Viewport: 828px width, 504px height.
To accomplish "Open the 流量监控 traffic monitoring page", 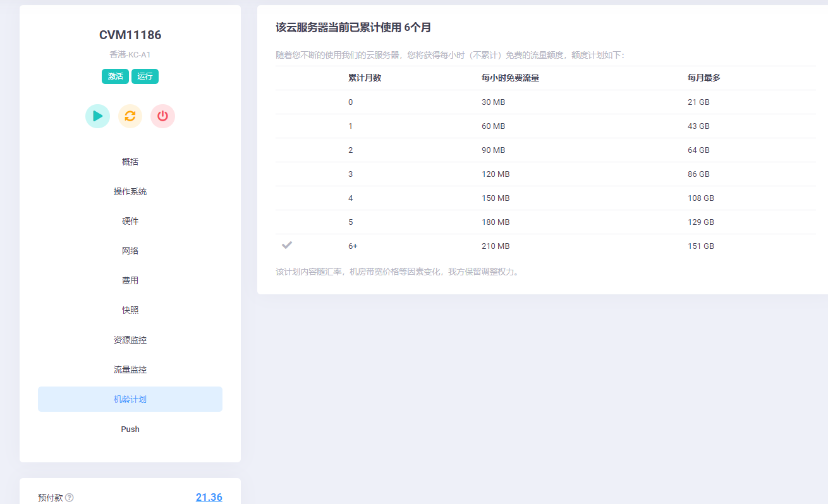I will 130,369.
